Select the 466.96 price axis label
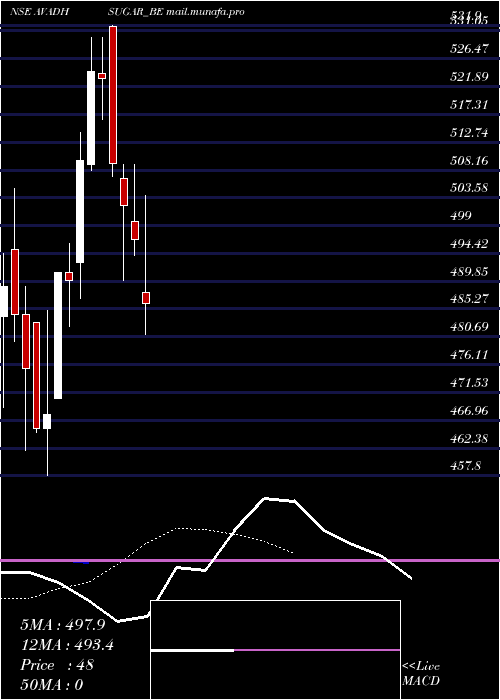Viewport: 500px width, 700px height. coord(469,411)
